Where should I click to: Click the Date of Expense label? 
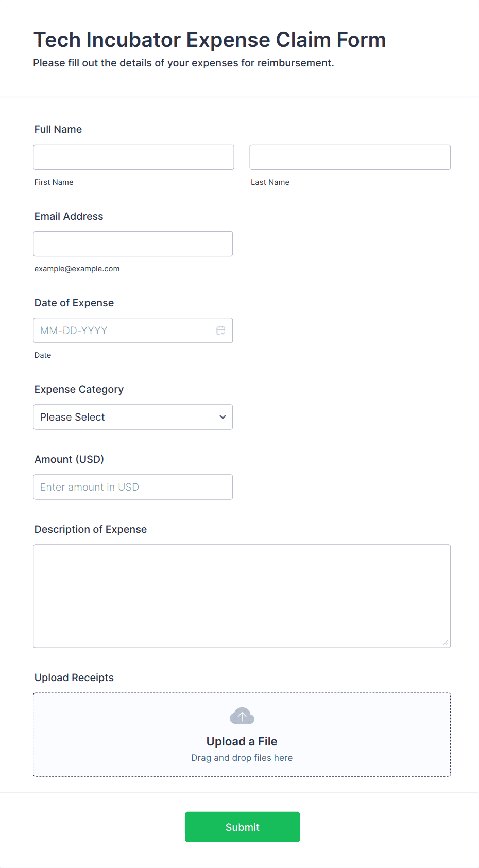pos(74,303)
